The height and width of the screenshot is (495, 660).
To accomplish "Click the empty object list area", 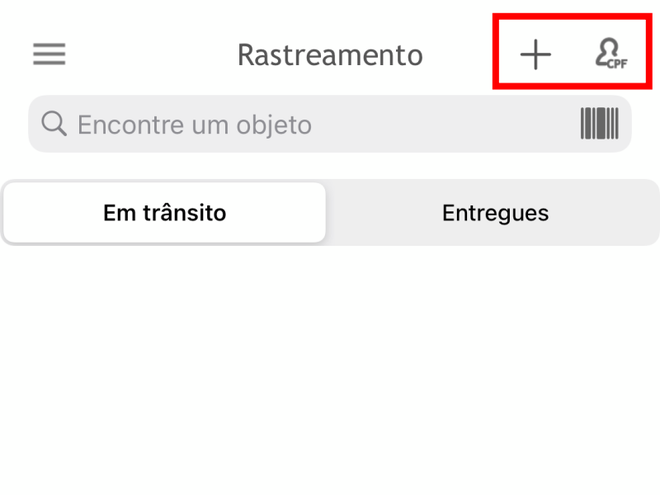I will (x=330, y=370).
